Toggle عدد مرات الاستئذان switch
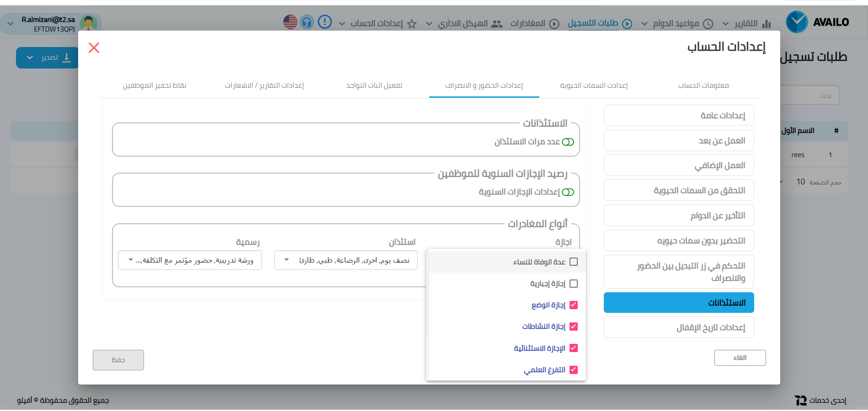The height and width of the screenshot is (411, 868). (568, 142)
